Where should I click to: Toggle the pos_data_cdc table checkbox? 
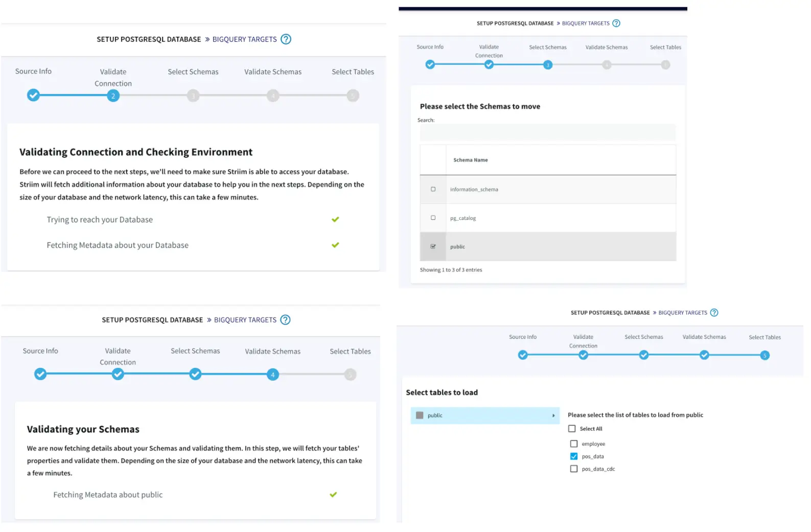574,469
